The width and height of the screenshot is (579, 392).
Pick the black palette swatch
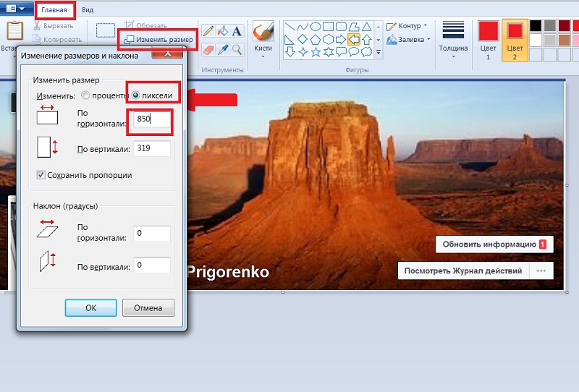click(x=536, y=25)
